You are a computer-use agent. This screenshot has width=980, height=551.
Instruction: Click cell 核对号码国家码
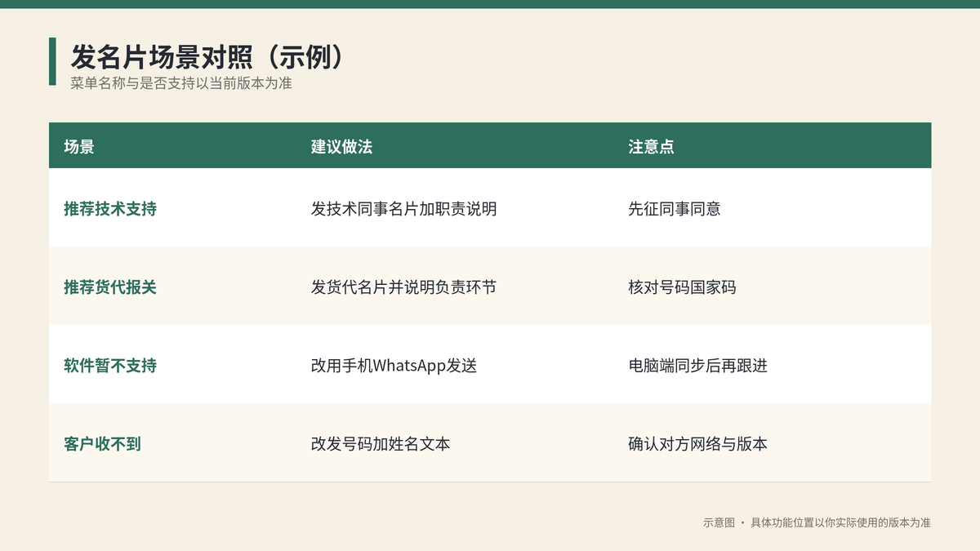click(682, 287)
